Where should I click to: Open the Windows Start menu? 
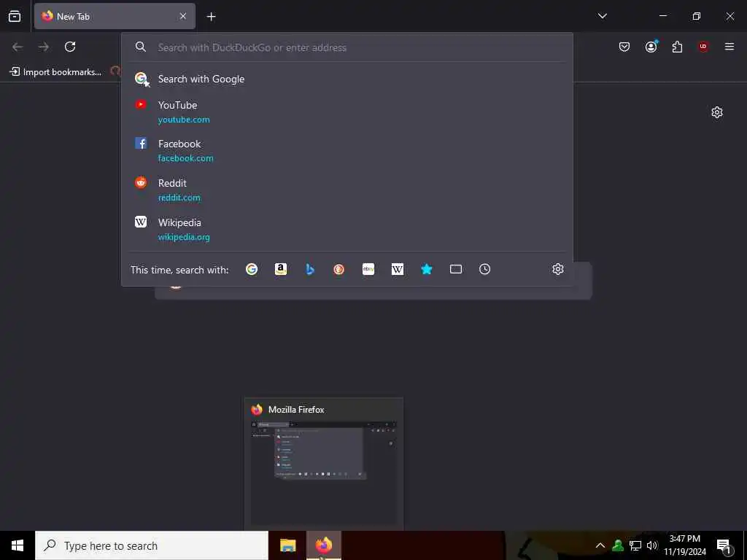18,545
